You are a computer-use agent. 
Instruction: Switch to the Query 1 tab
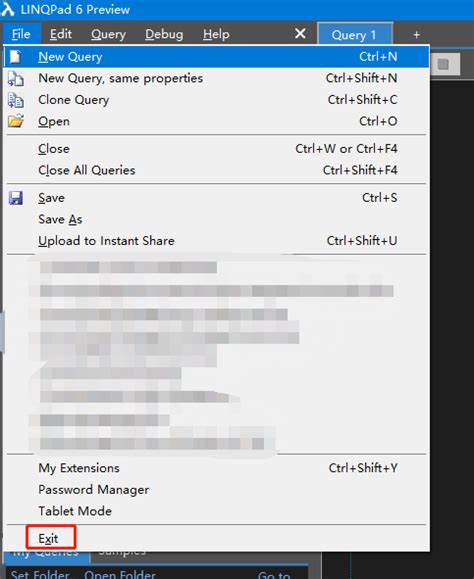coord(355,35)
